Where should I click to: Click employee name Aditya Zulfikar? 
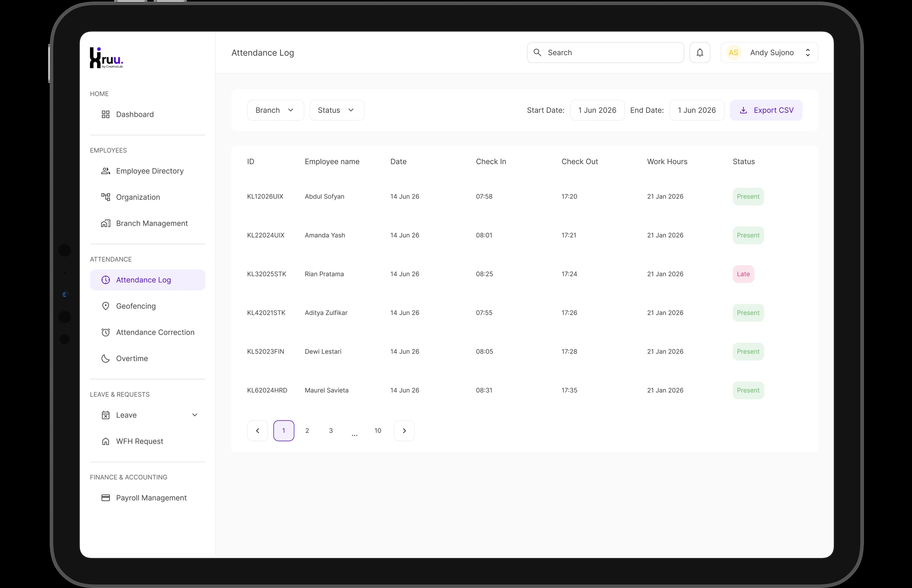[x=326, y=313]
